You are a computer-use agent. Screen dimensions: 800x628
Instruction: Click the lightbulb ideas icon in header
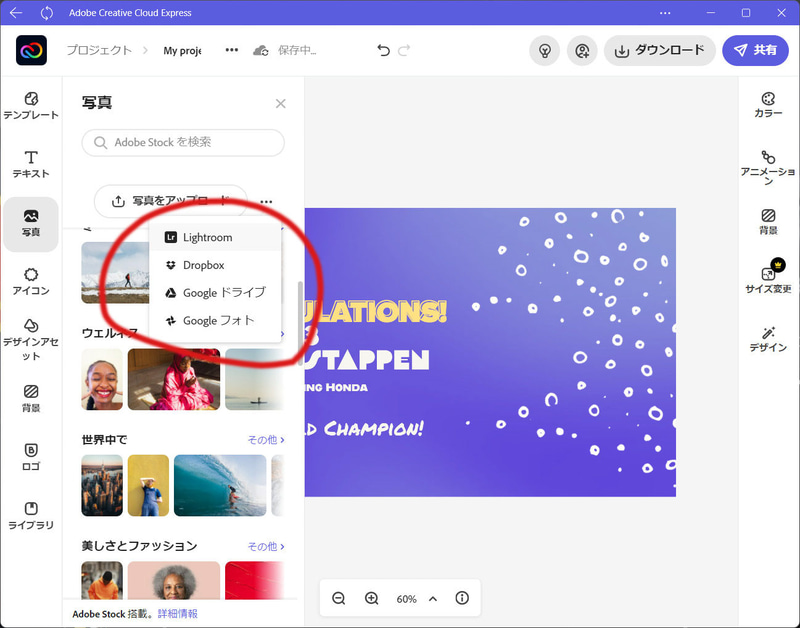(544, 50)
